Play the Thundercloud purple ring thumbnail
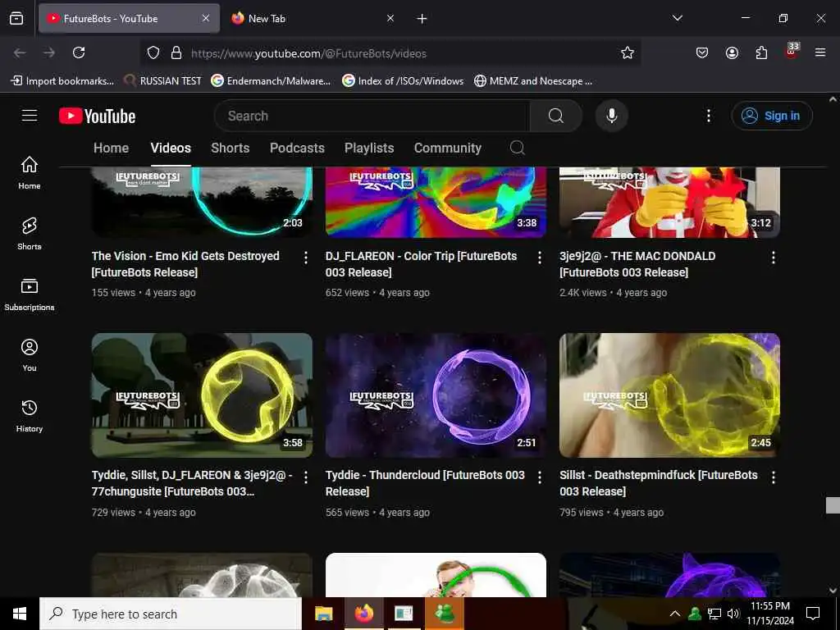Viewport: 840px width, 630px height. [x=436, y=395]
